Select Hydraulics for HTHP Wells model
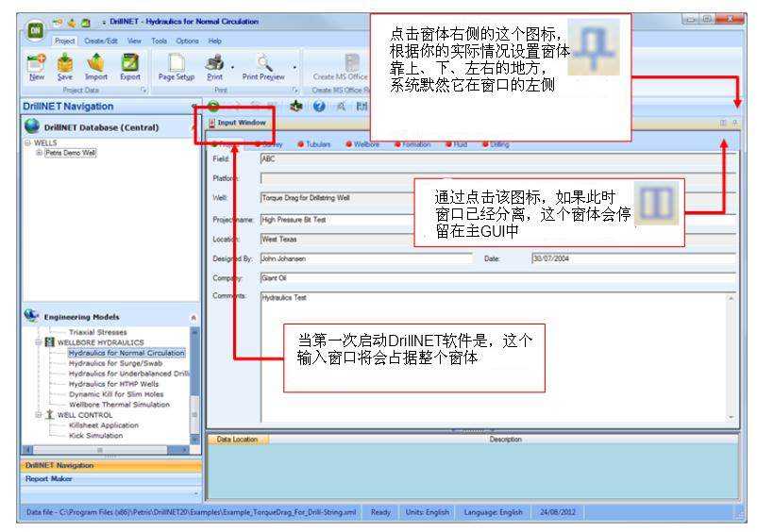 click(x=113, y=384)
